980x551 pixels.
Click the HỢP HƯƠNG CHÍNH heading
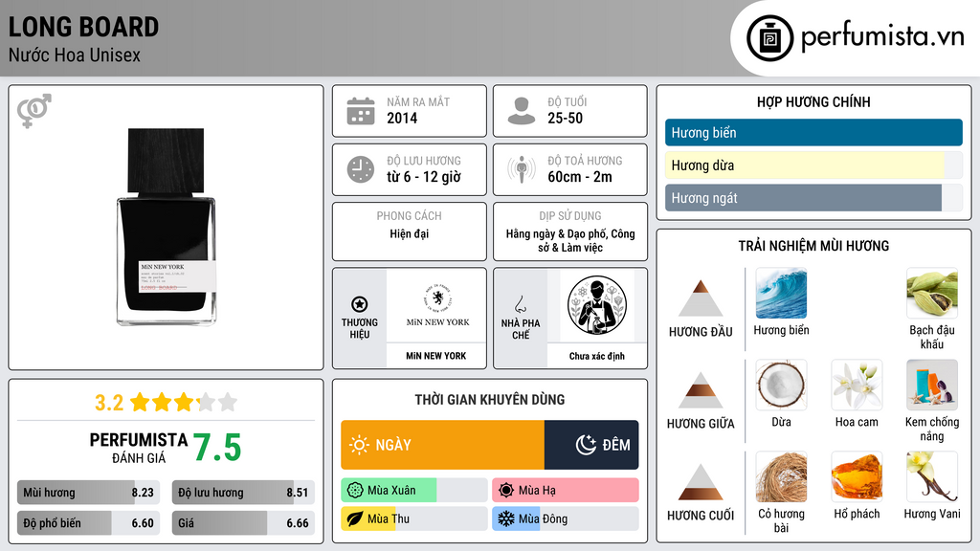[813, 101]
